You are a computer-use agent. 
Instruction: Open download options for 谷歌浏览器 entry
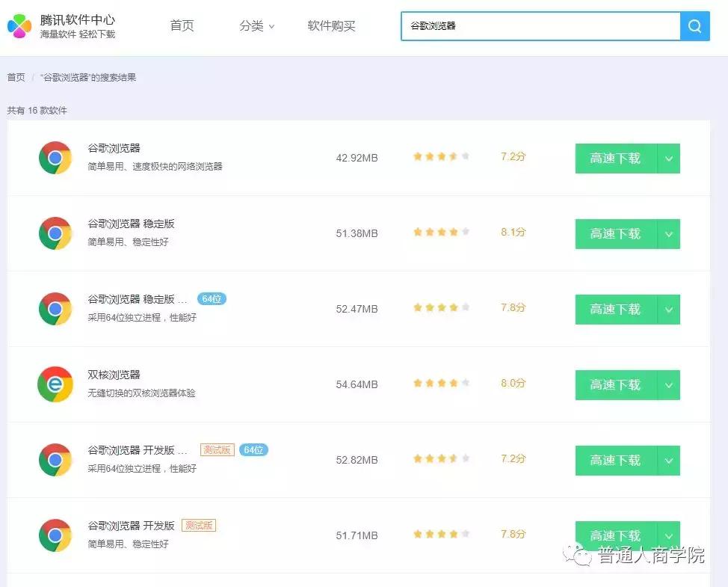[x=669, y=158]
